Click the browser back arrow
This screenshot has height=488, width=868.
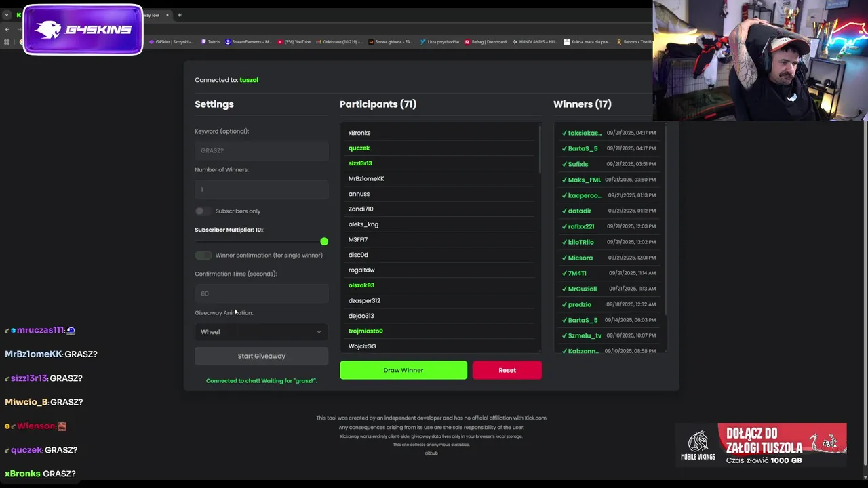point(7,29)
